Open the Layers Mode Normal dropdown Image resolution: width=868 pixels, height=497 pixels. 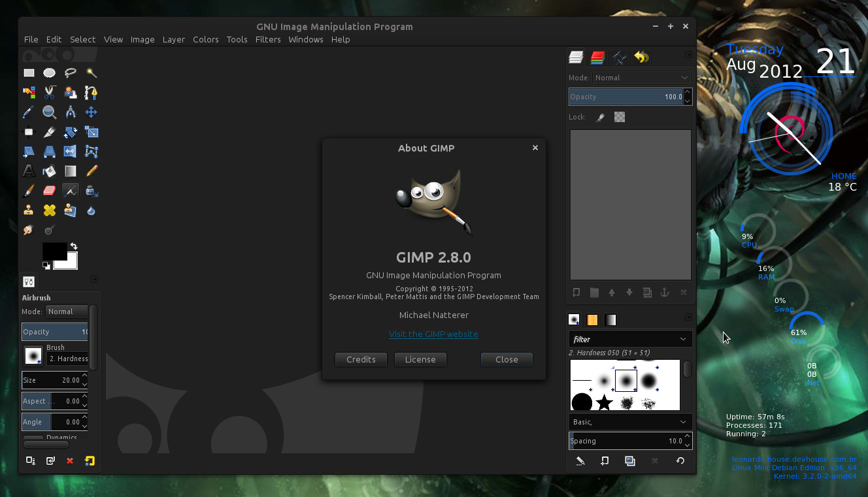coord(641,78)
